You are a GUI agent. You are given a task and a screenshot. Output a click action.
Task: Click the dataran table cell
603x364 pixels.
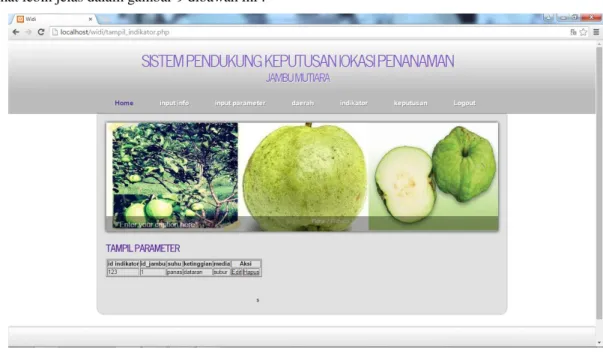pyautogui.click(x=198, y=272)
